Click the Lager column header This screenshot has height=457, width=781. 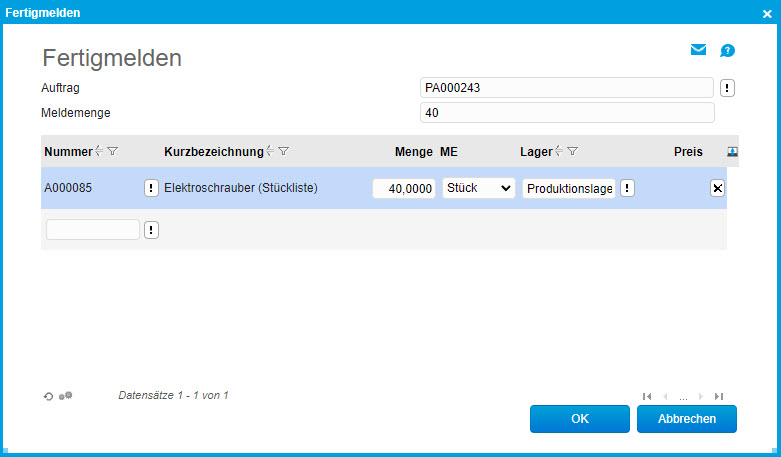536,151
